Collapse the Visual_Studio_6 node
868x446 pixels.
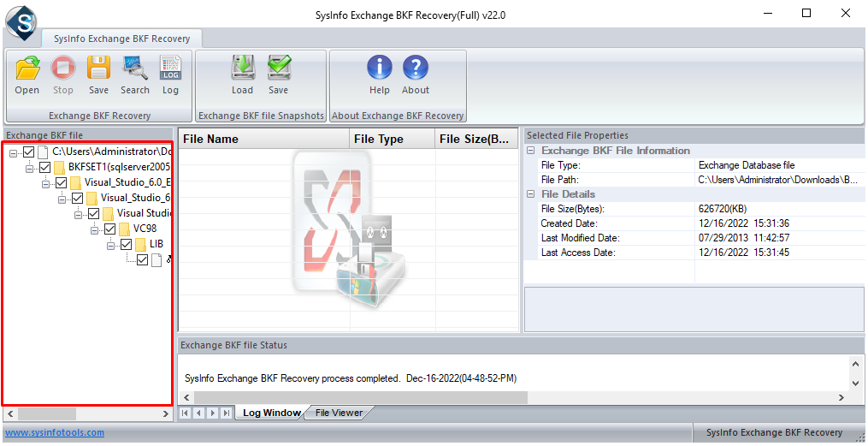point(62,199)
